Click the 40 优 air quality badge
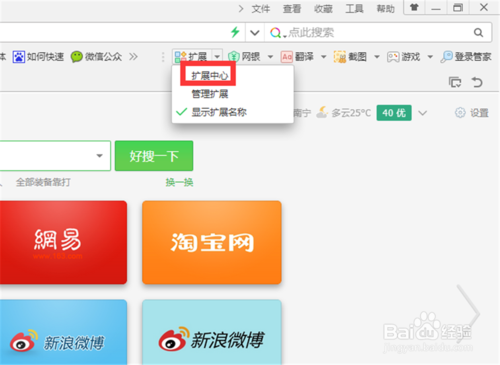 pyautogui.click(x=394, y=113)
